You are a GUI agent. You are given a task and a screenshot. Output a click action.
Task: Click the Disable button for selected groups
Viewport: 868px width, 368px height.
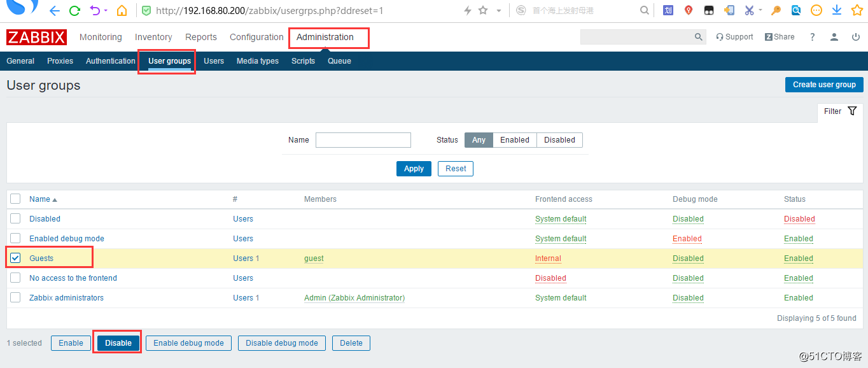pos(117,343)
